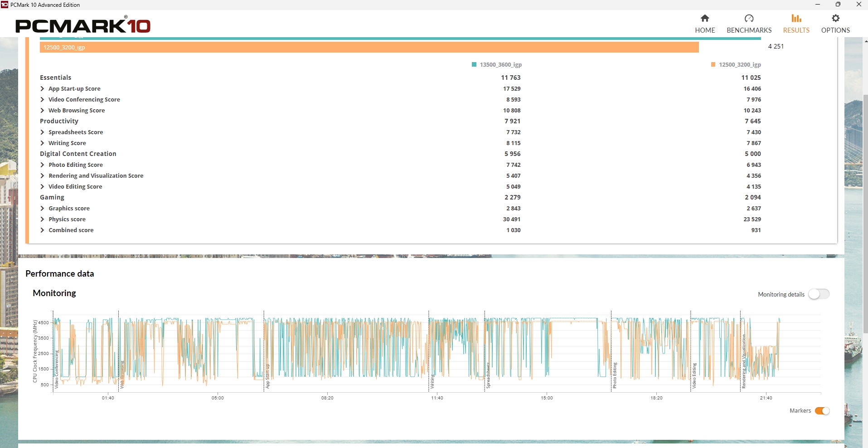Click App Start-up value 17 529
This screenshot has width=868, height=448.
[512, 89]
